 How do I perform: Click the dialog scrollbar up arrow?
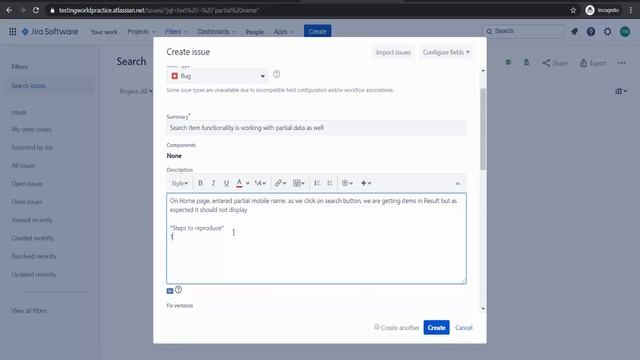[x=483, y=71]
